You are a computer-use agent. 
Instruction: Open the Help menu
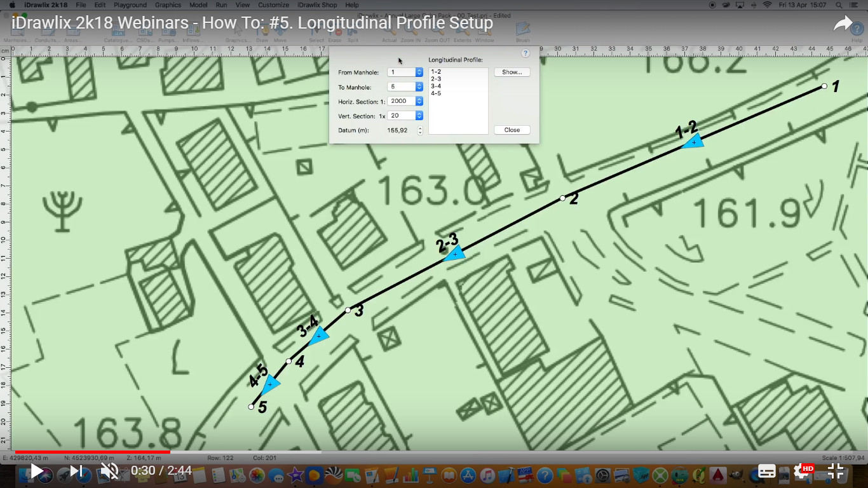pos(351,4)
